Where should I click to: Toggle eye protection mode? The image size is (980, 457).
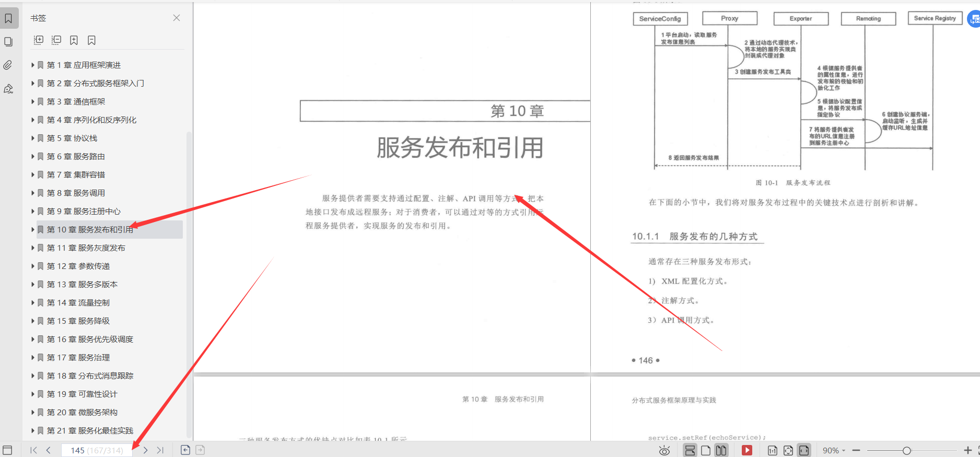tap(664, 450)
